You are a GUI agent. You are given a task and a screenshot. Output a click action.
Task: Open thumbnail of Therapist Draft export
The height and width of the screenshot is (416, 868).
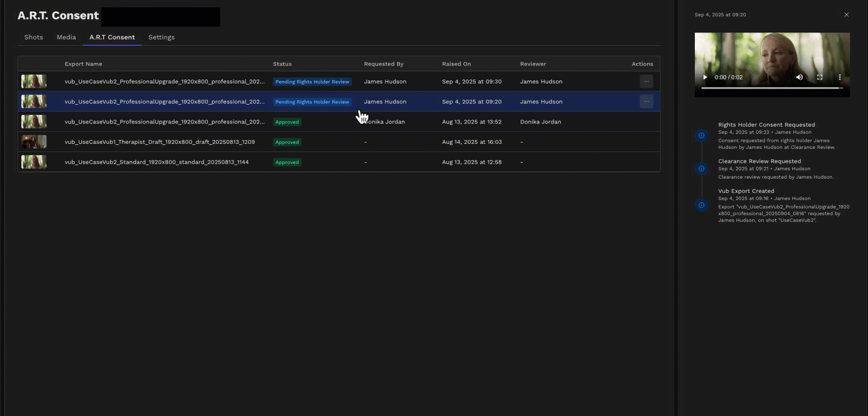point(34,142)
